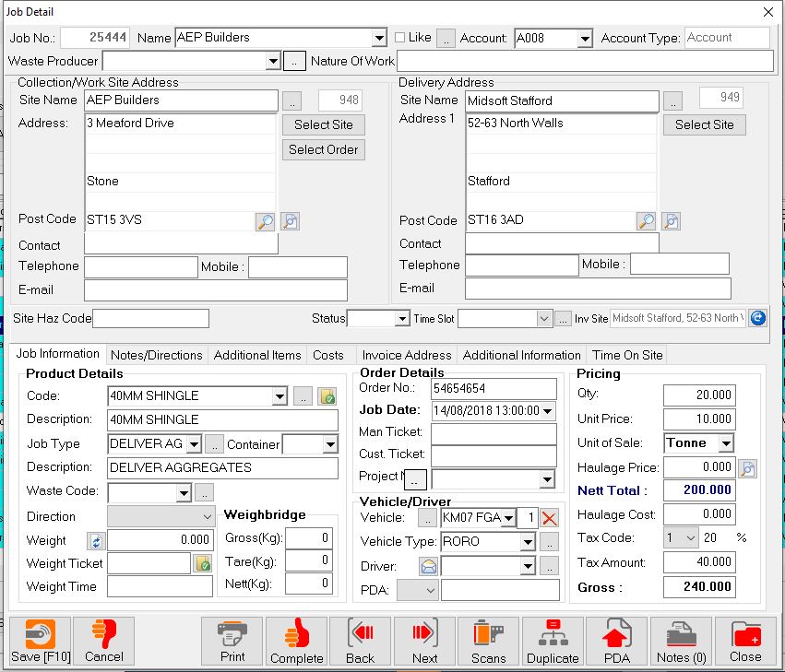Open the Scans button
The image size is (785, 672).
489,641
